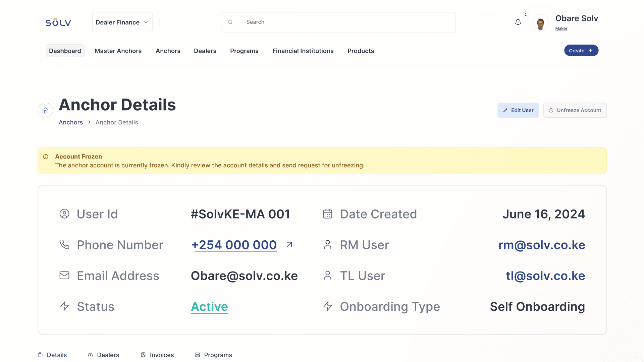This screenshot has height=362, width=644.
Task: Follow the Anchors breadcrumb link
Action: click(x=71, y=122)
